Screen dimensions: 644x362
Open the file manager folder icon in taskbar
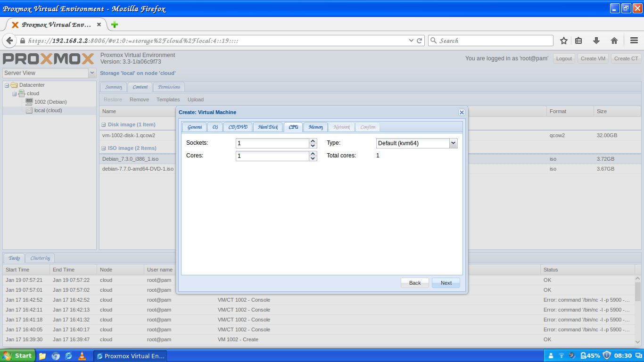[x=42, y=356]
